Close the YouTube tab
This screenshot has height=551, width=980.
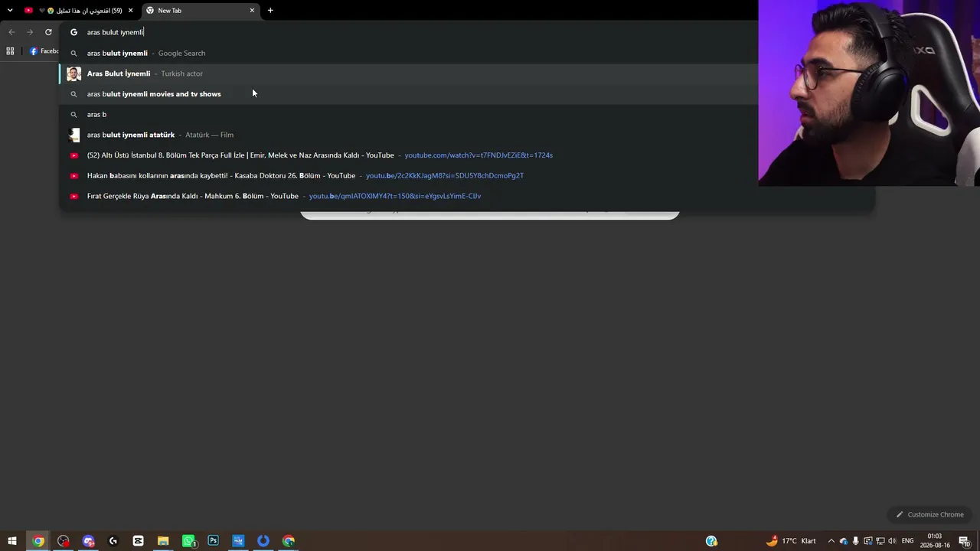(x=131, y=11)
